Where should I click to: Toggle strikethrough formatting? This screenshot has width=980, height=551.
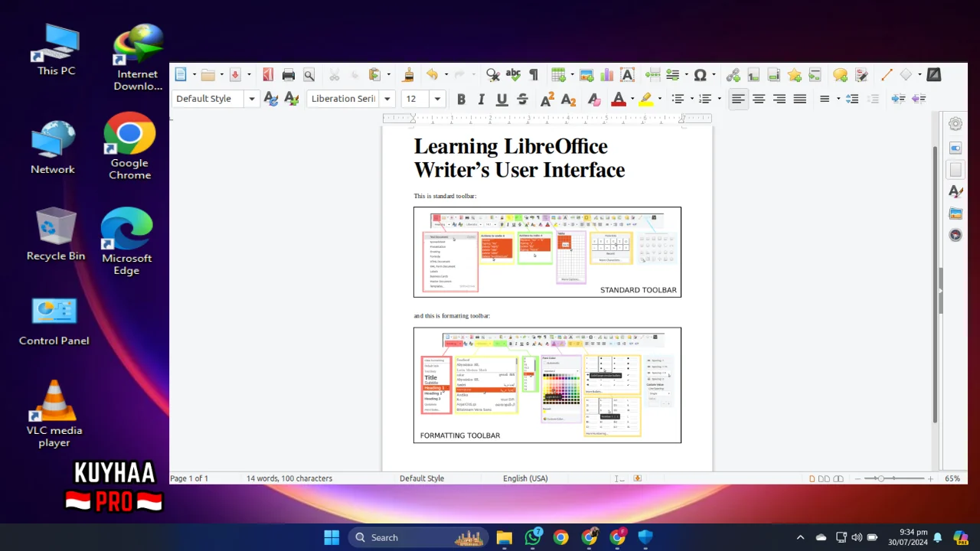tap(522, 99)
